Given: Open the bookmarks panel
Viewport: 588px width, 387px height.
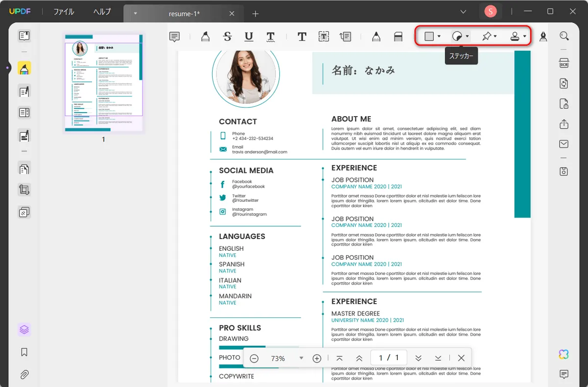Looking at the screenshot, I should (24, 352).
